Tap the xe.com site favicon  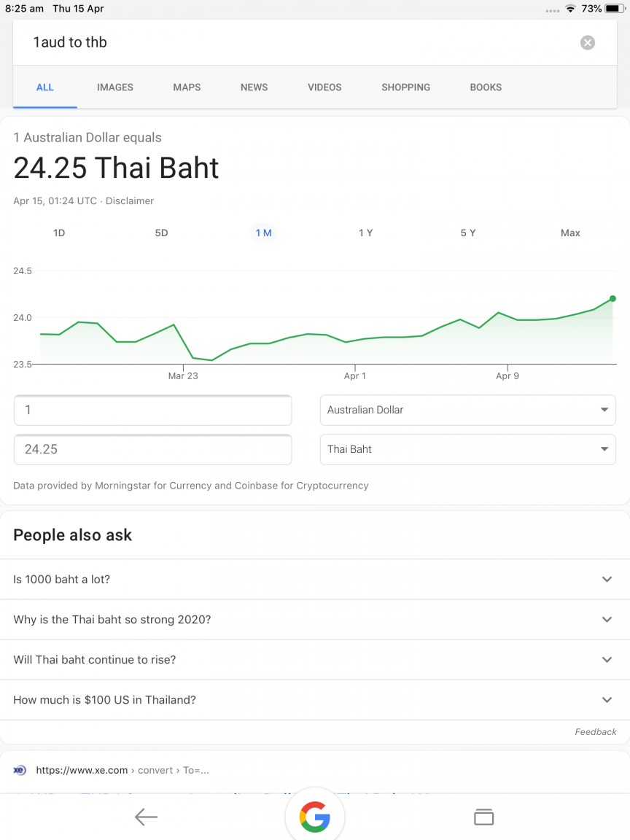[19, 770]
